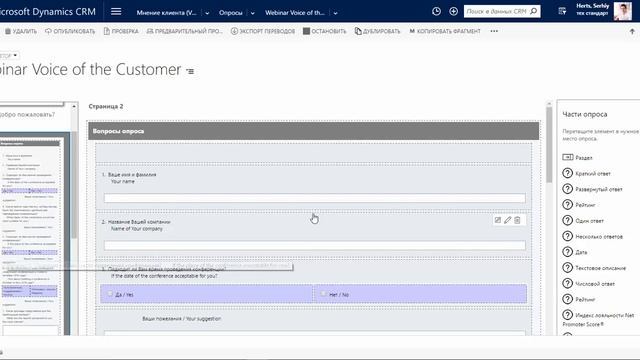Open Опросы navigation item

pos(231,13)
